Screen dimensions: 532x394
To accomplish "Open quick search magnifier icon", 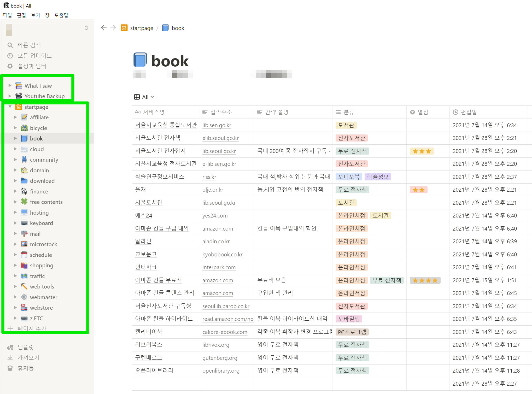I will click(x=10, y=45).
